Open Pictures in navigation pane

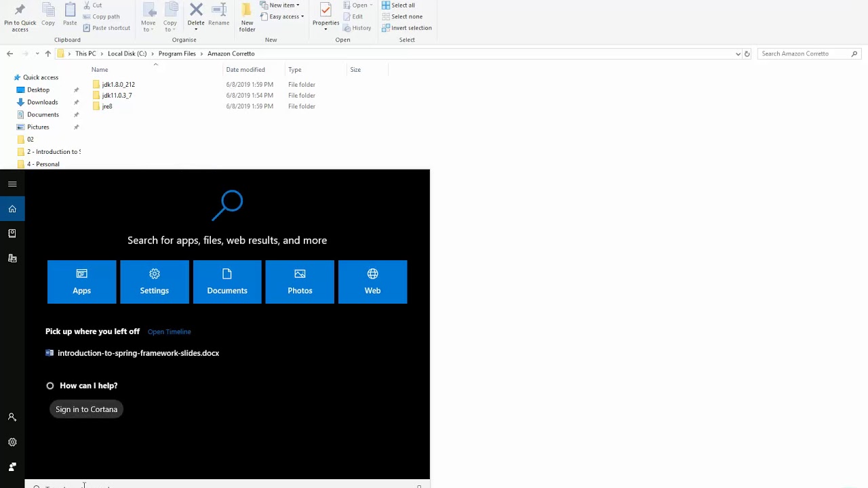pyautogui.click(x=38, y=127)
